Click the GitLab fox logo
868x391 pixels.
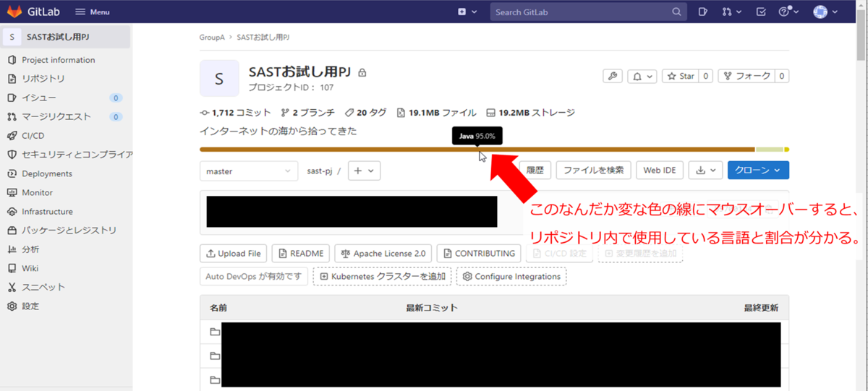point(14,12)
